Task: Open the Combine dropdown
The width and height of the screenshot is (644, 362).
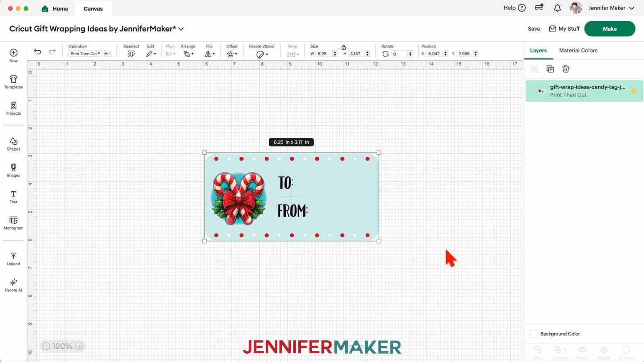Action: click(560, 350)
